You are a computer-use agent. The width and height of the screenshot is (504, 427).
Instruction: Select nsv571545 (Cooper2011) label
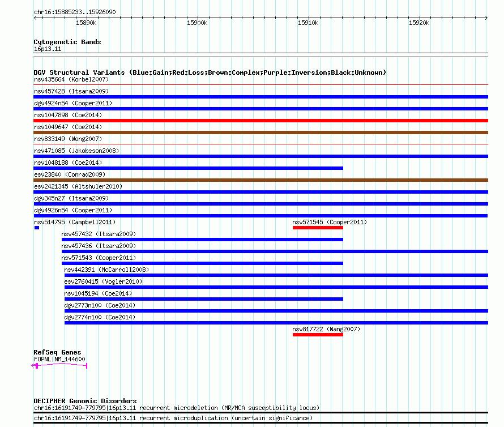coord(330,222)
